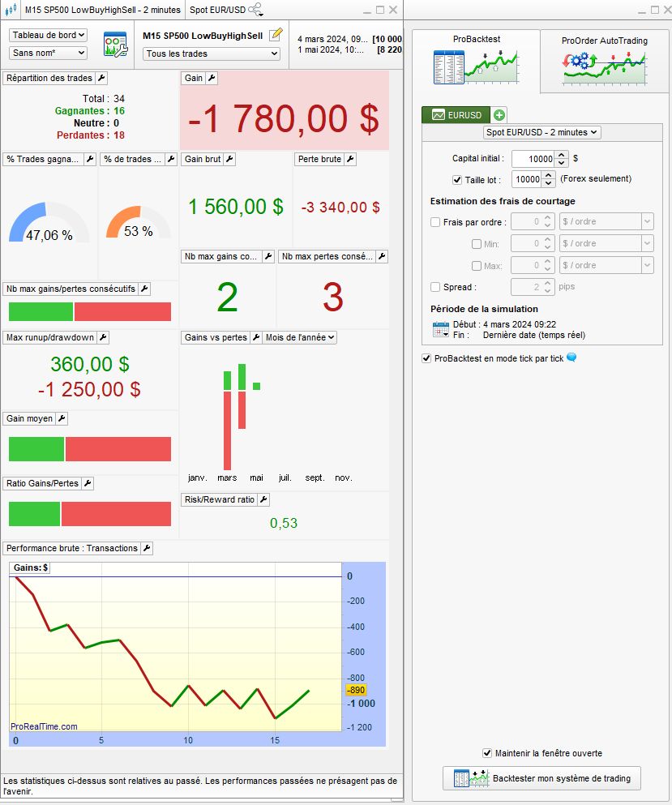Image resolution: width=672 pixels, height=805 pixels.
Task: Click Backtester mon système de trading button
Action: point(541,778)
